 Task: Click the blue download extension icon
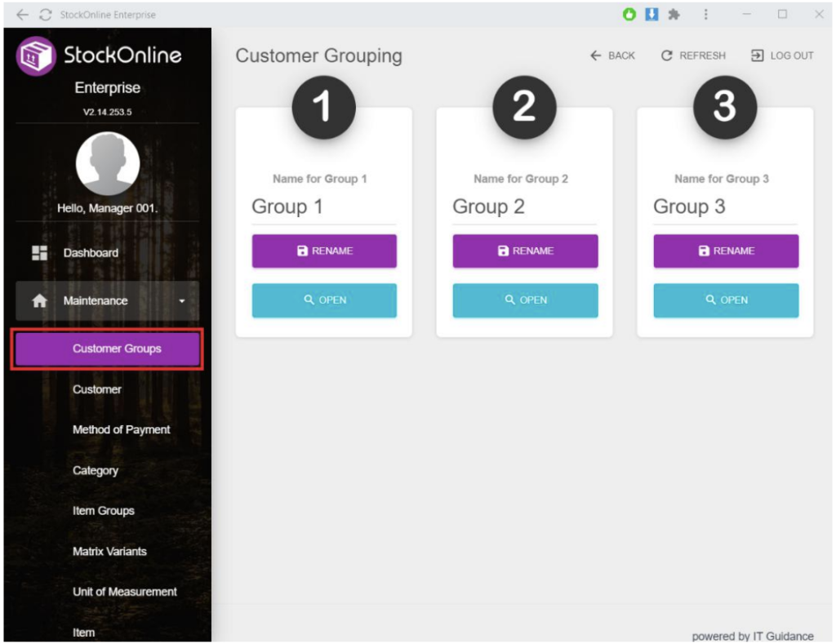[x=651, y=15]
